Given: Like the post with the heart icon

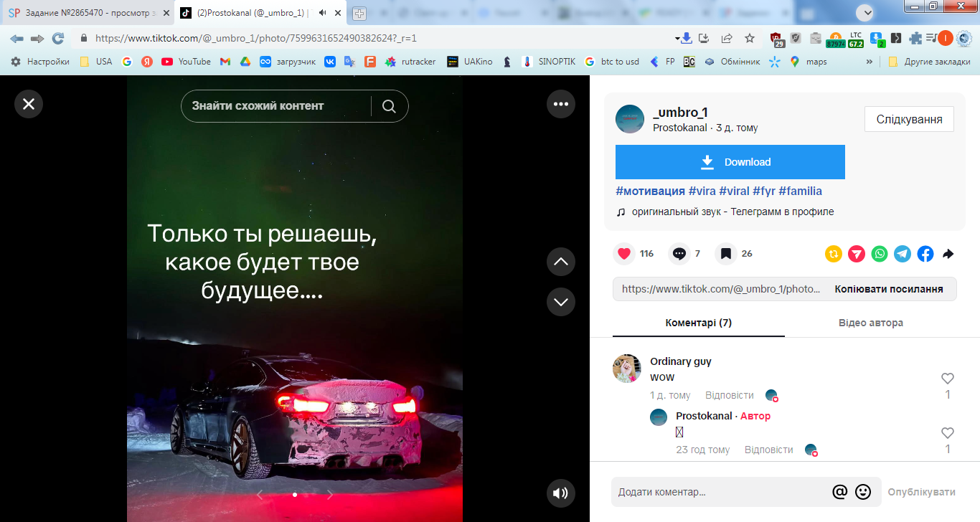Looking at the screenshot, I should pos(624,253).
